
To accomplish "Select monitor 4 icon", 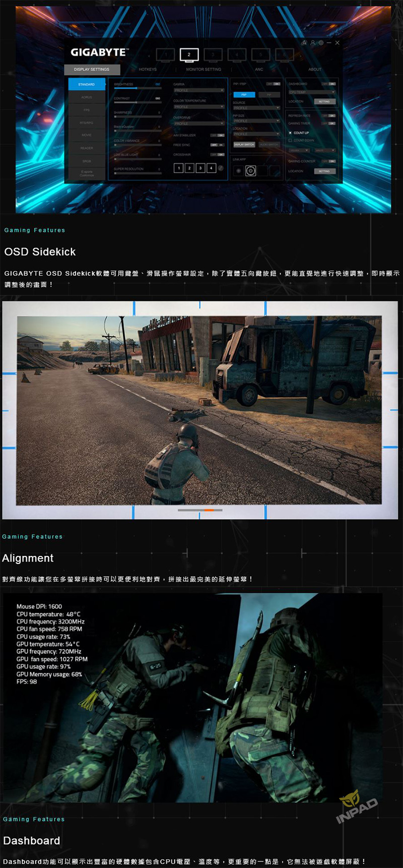I will (237, 54).
